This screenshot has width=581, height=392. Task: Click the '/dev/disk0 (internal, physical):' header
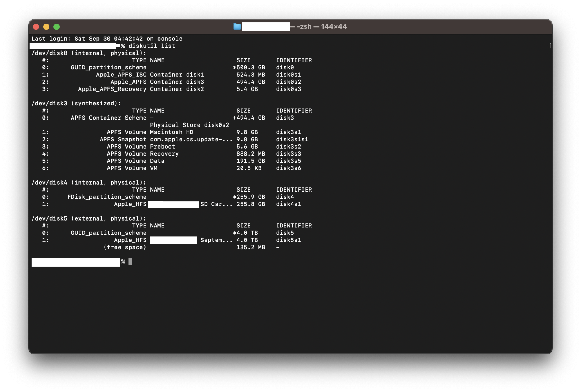click(x=89, y=53)
